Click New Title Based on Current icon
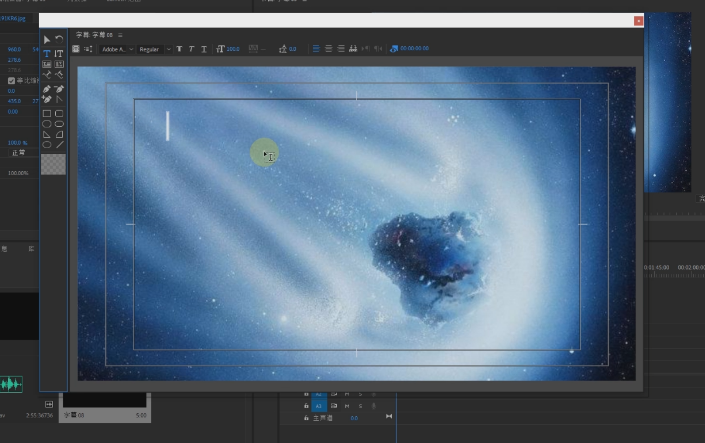 [76, 49]
